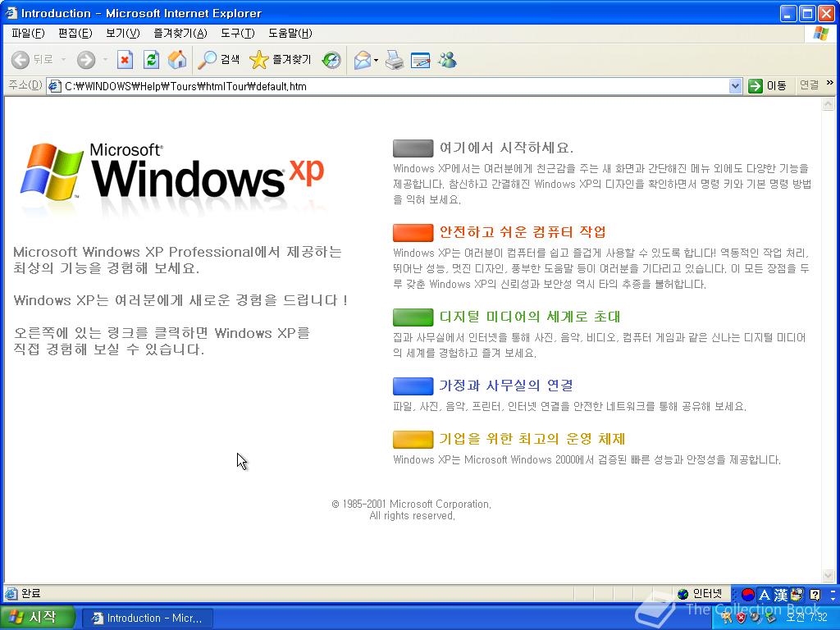The height and width of the screenshot is (630, 840).
Task: Toggle the IME A/한 input mode button
Action: pyautogui.click(x=765, y=595)
